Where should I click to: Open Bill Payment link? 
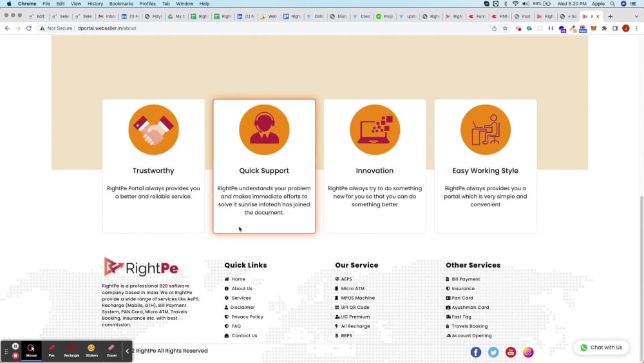coord(466,279)
